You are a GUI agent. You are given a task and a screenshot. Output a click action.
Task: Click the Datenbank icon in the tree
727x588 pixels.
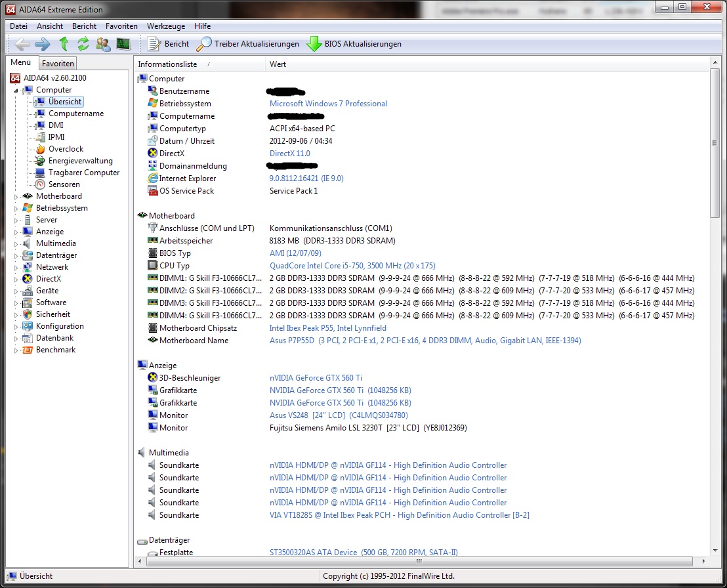[x=28, y=338]
